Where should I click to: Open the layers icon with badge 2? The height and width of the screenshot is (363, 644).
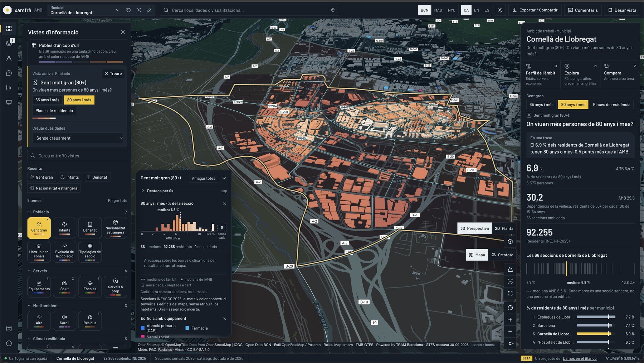[x=9, y=43]
